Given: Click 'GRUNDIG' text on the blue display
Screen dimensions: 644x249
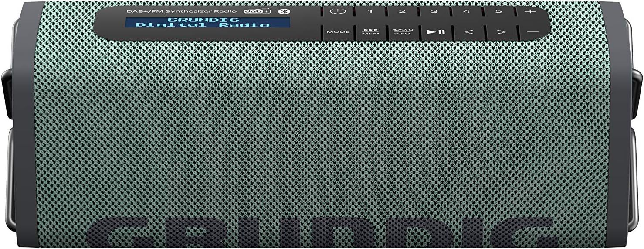Looking at the screenshot, I should [203, 20].
